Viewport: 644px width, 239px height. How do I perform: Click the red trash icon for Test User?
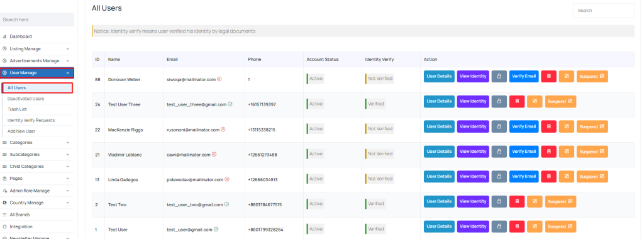517,226
